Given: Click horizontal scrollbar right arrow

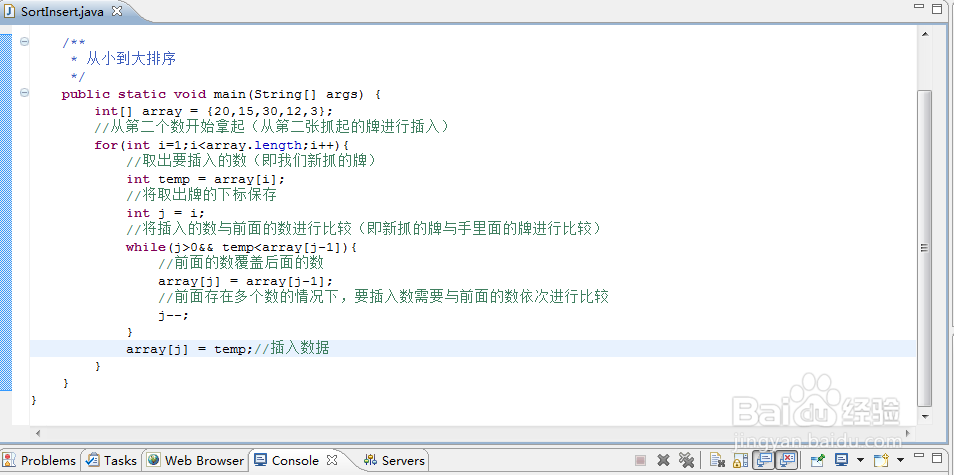Looking at the screenshot, I should [910, 433].
